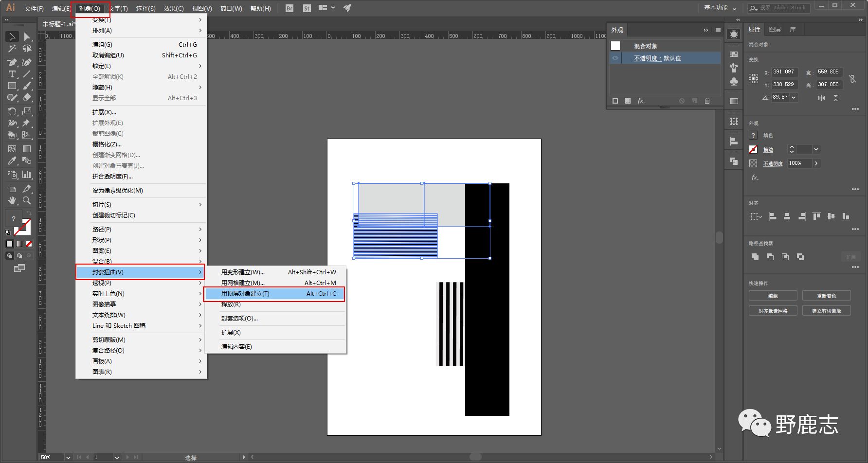The image size is (868, 463).
Task: Open the zoom level dropdown at 50%
Action: click(68, 457)
